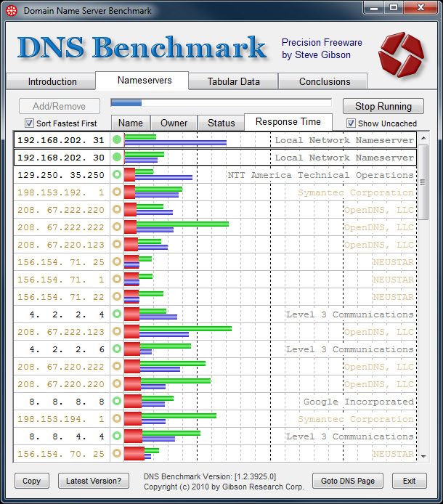Select IP address 192.168.202.30 row
The height and width of the screenshot is (504, 443).
point(215,157)
